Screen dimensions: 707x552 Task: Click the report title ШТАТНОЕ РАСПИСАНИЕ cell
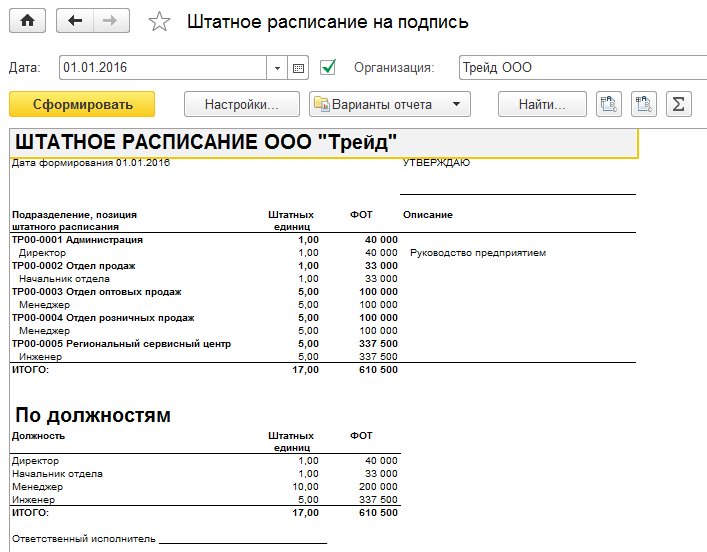coord(205,142)
